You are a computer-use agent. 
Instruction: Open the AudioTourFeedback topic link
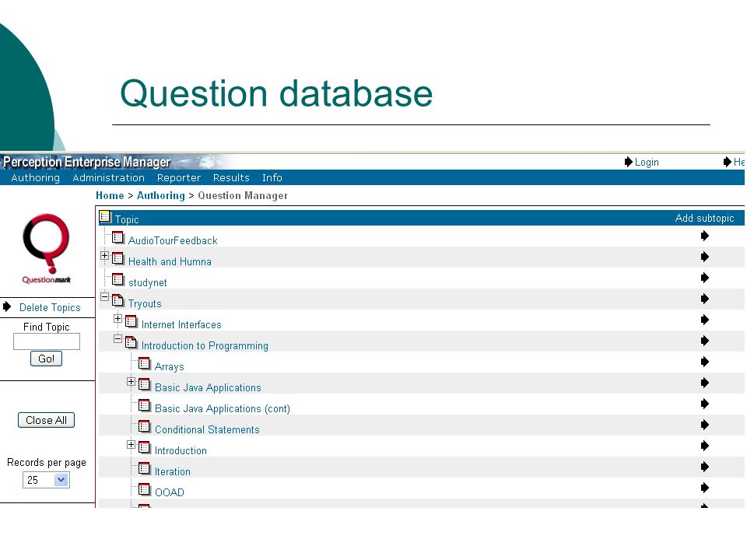point(173,240)
